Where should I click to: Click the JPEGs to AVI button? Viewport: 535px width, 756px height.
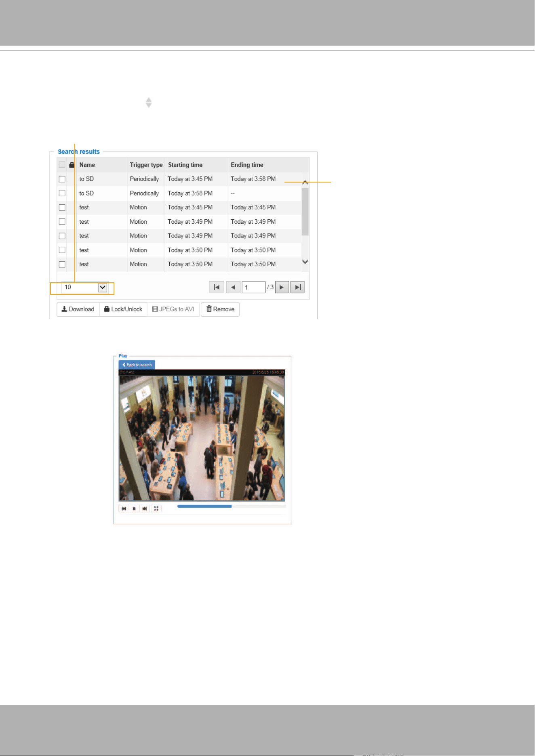[x=173, y=309]
